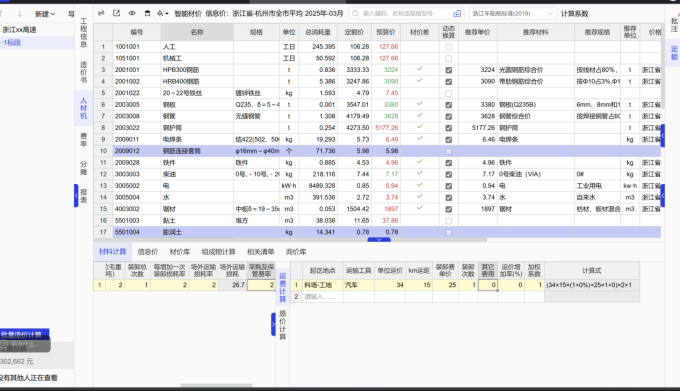Toggle 动态换算 checkbox for 20~22号铁丝
This screenshot has height=391, width=680.
coord(448,93)
